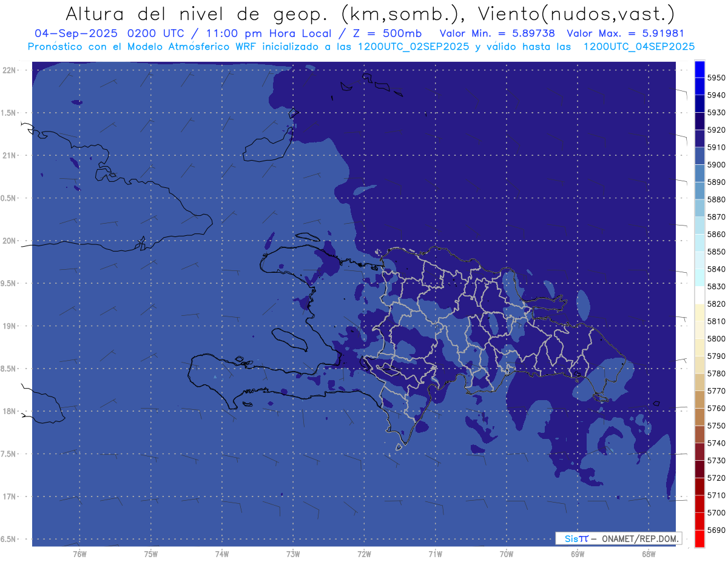This screenshot has height=562, width=728.
Task: Click the 5720 dark red legend swatch
Action: (x=699, y=469)
